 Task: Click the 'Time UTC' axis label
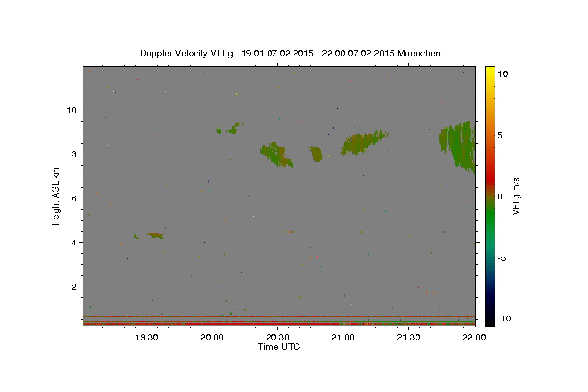279,347
